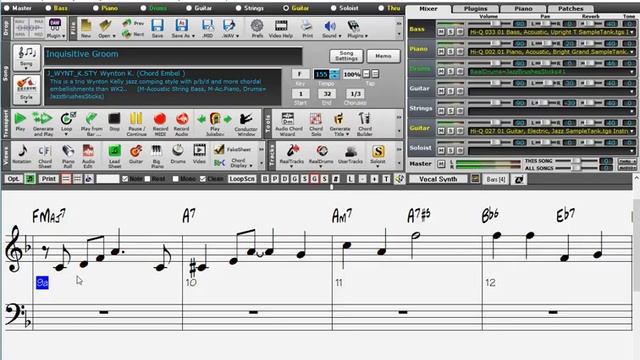Click the Opt. button in notation toolbar
Image resolution: width=640 pixels, height=360 pixels.
13,179
